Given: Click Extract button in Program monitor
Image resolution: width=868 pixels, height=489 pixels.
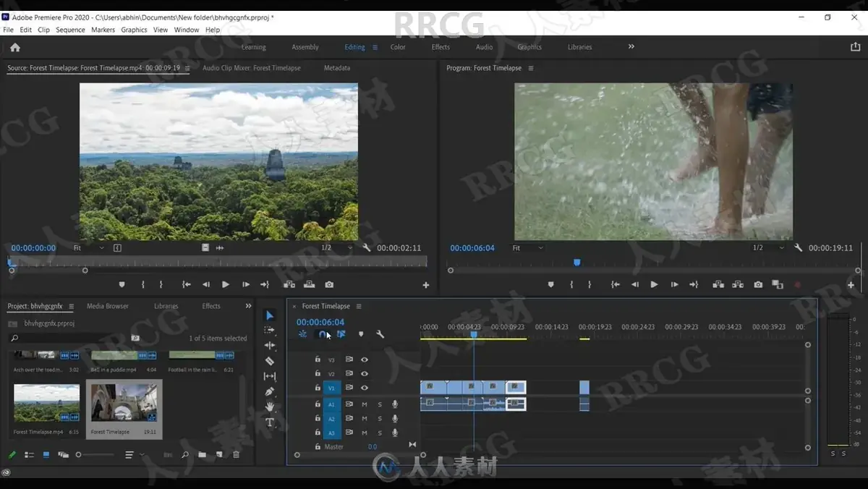Looking at the screenshot, I should click(x=739, y=285).
